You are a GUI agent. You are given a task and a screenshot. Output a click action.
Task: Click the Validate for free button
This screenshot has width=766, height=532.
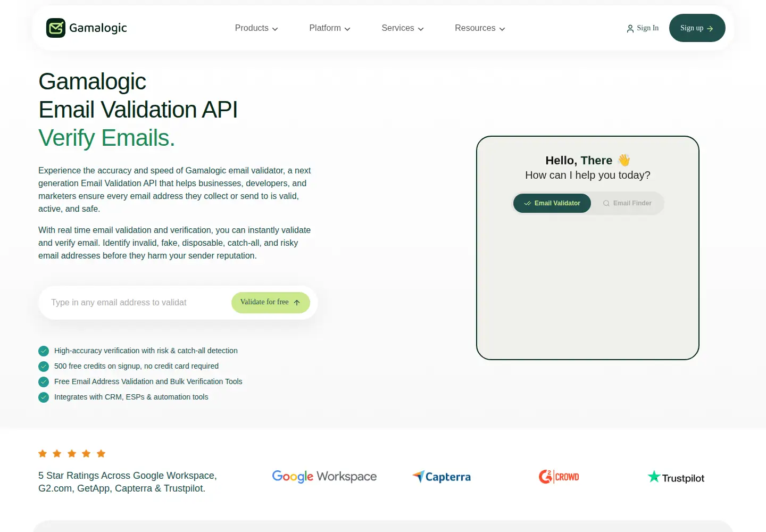(271, 303)
